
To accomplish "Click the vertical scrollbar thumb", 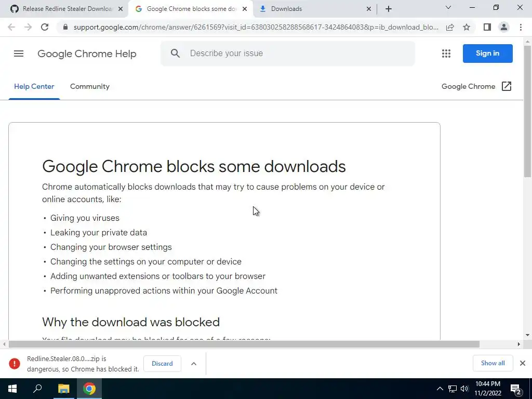I will coord(527,111).
